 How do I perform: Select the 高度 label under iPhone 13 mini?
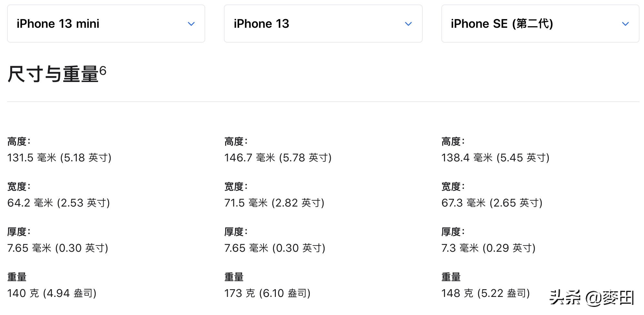pyautogui.click(x=19, y=141)
